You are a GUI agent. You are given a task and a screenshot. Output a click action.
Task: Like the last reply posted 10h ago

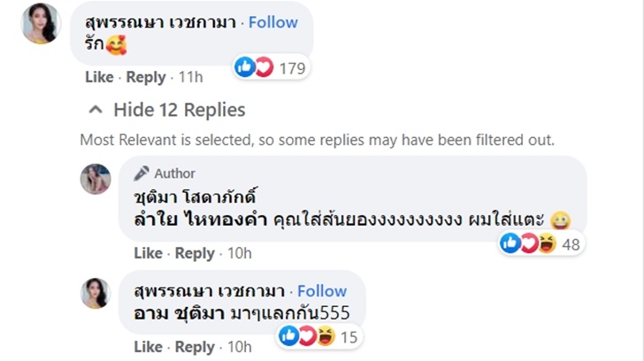click(x=148, y=347)
